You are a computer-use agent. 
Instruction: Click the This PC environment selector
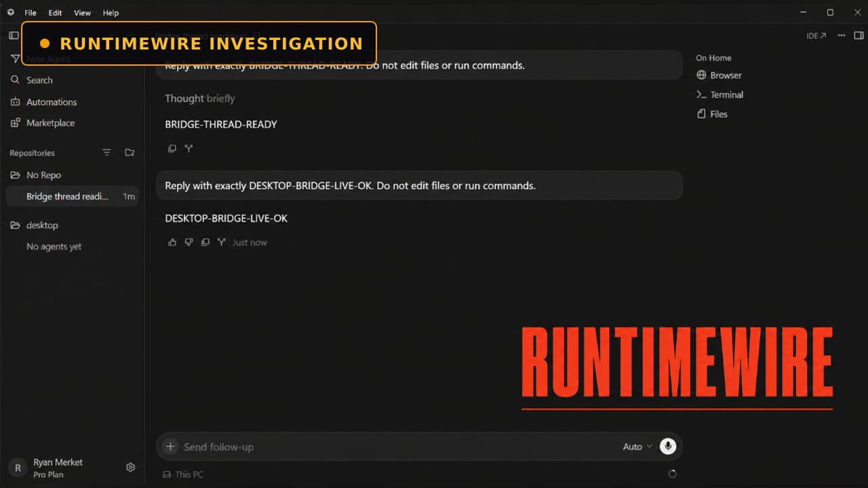point(183,474)
